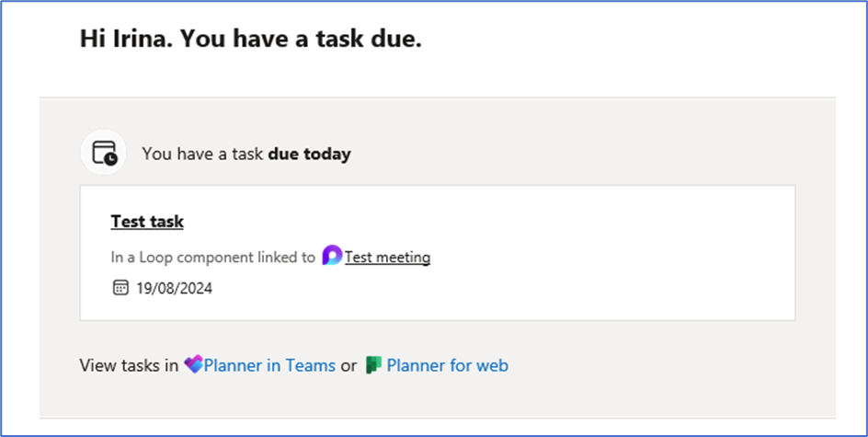
Task: Click the "View tasks in" label
Action: pos(129,365)
